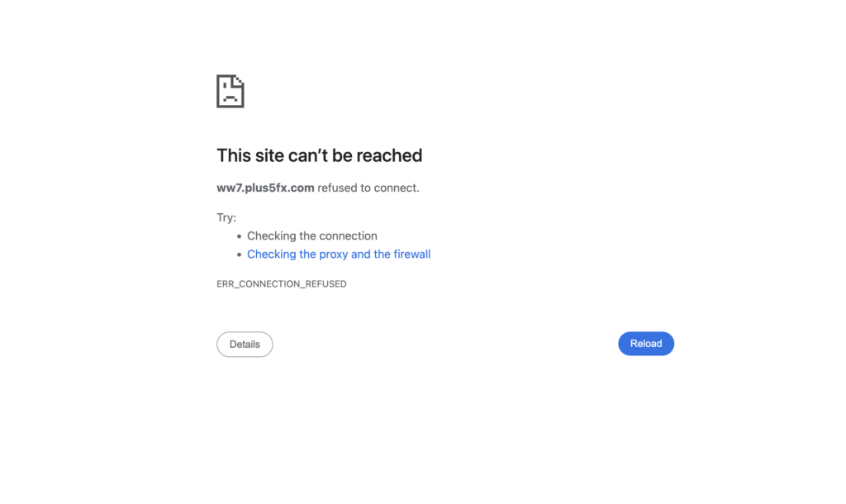Click the word 'REFUSED' in the error code
Image resolution: width=846 pixels, height=504 pixels.
click(326, 284)
